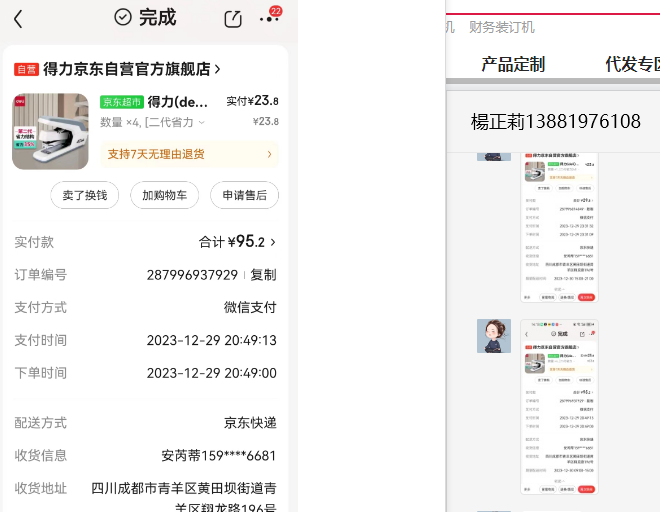Select 京东快递 delivery method text

(x=250, y=423)
